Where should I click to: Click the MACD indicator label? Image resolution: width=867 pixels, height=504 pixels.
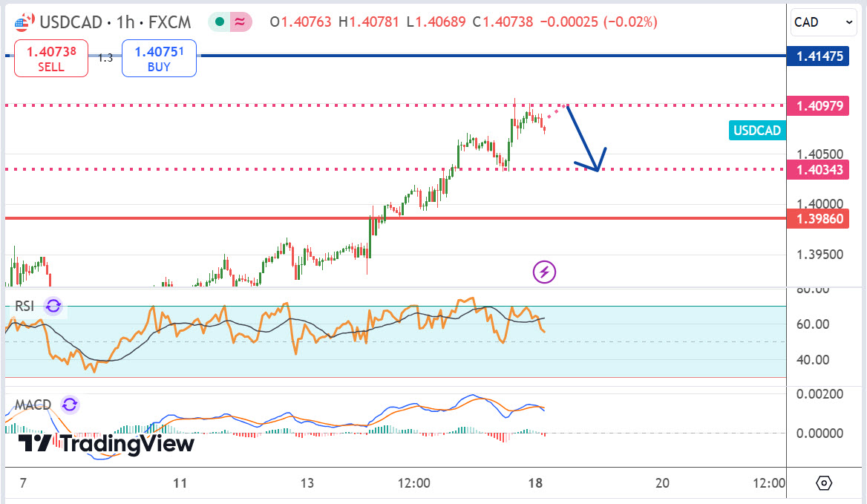pyautogui.click(x=33, y=405)
